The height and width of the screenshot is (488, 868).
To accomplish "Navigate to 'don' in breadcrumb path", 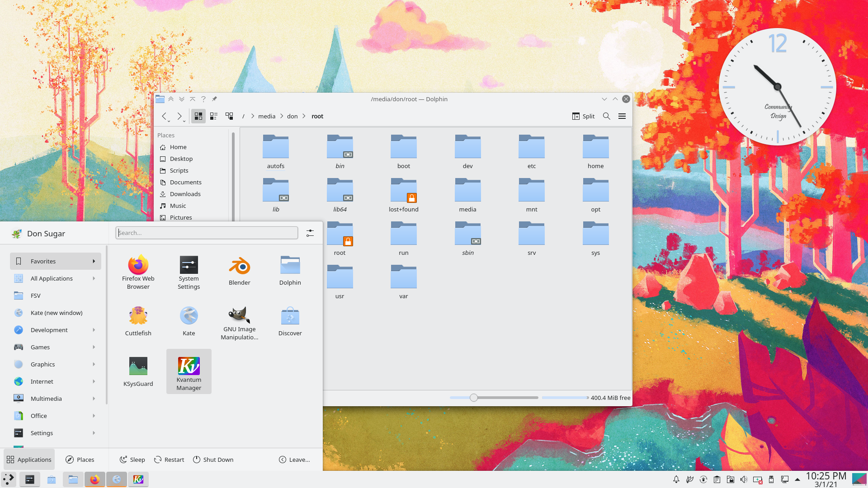I will point(292,116).
